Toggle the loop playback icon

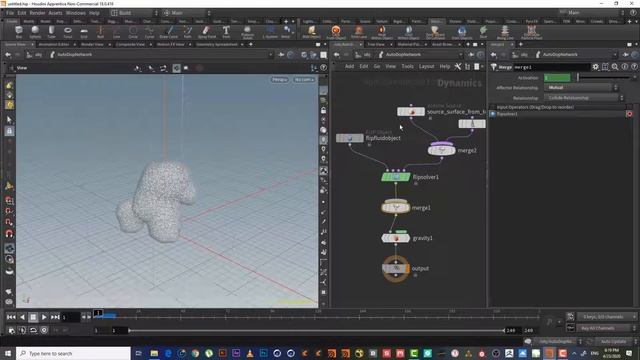pyautogui.click(x=33, y=330)
